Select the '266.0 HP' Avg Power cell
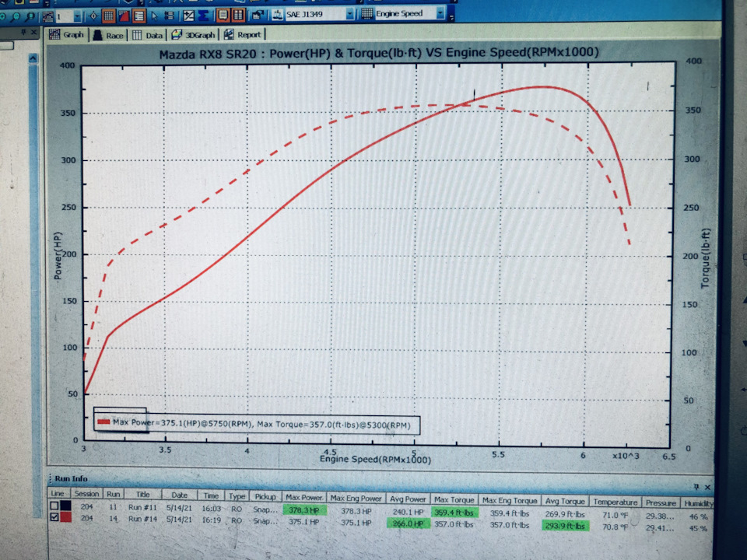747x560 pixels. pos(408,523)
